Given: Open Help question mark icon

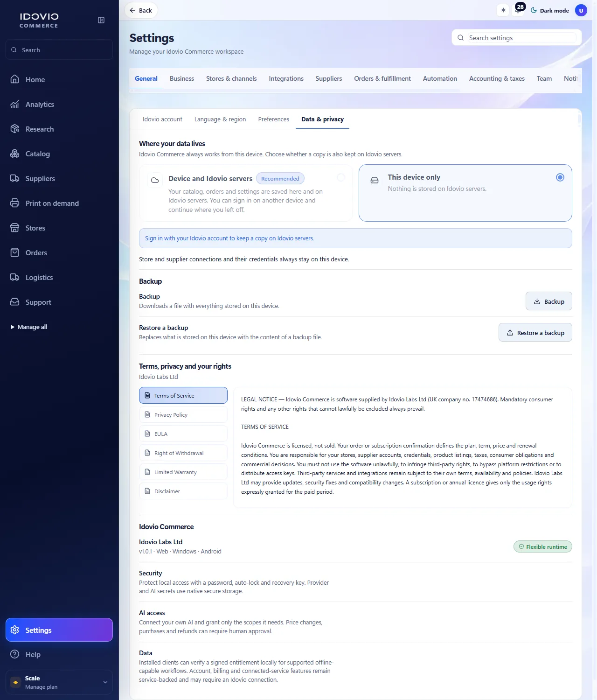Looking at the screenshot, I should point(15,654).
